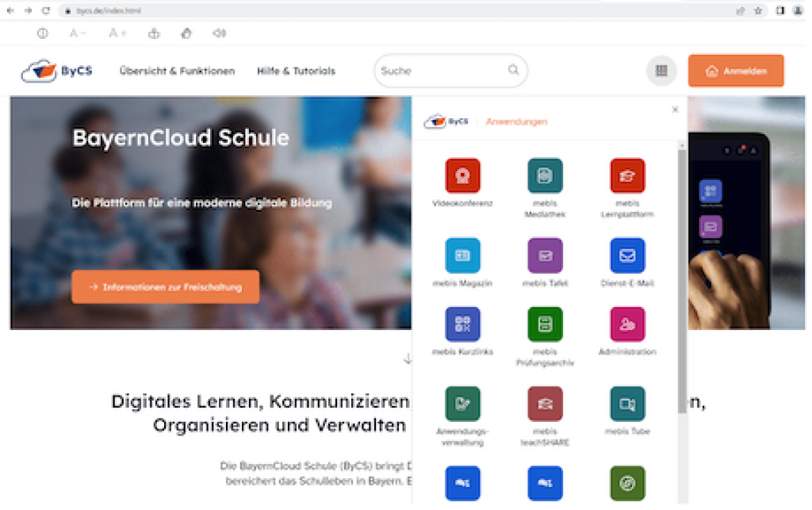This screenshot has height=510, width=812.
Task: Select the mebis Tafel icon
Action: click(545, 255)
